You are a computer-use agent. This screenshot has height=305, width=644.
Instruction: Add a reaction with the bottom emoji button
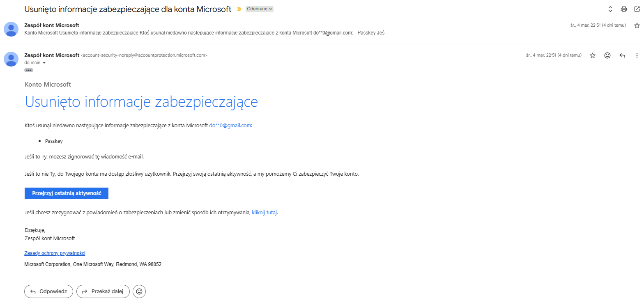click(140, 291)
